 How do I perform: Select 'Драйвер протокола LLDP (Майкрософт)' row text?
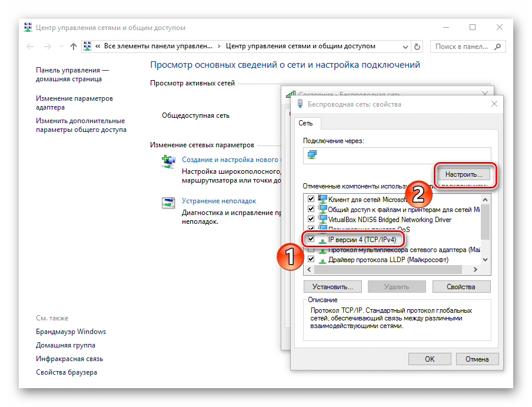pos(388,260)
